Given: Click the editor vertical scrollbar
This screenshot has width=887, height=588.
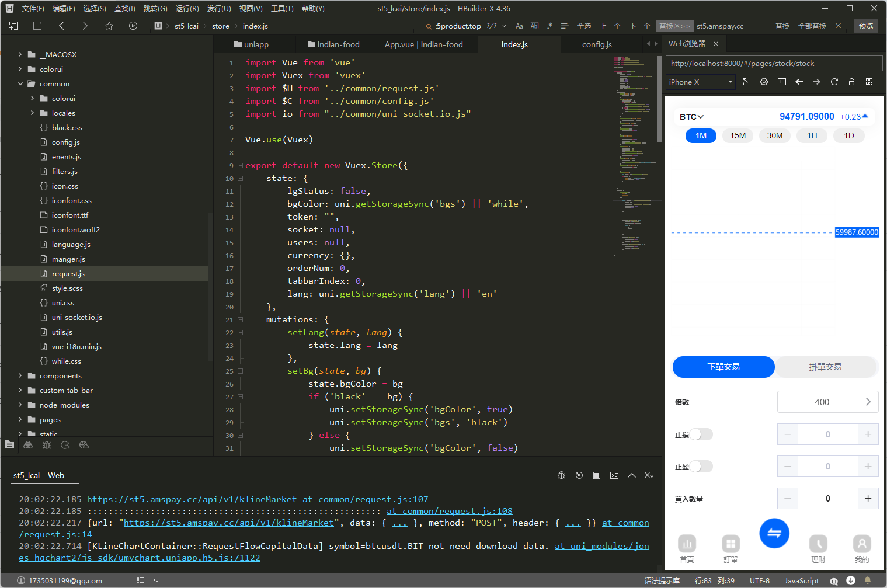Looking at the screenshot, I should coord(659,99).
